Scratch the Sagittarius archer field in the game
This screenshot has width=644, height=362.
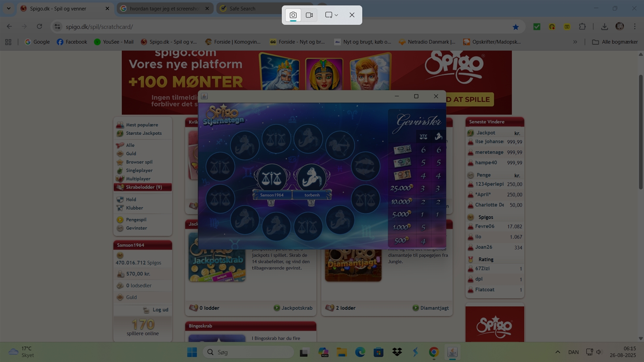pyautogui.click(x=340, y=146)
